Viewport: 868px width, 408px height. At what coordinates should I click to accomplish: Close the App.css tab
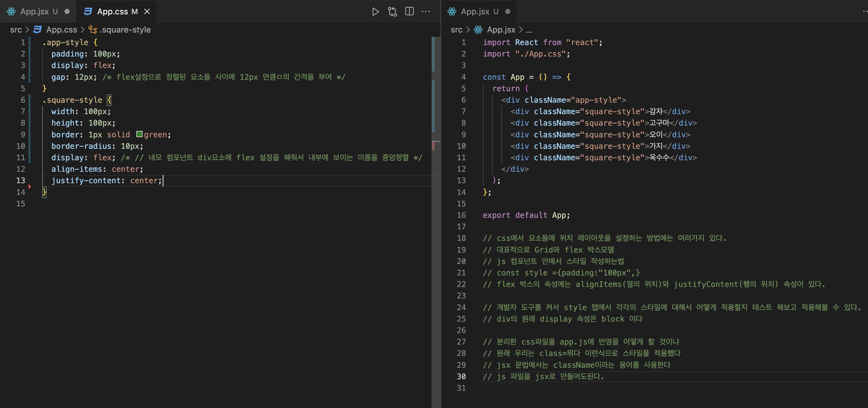[x=147, y=12]
